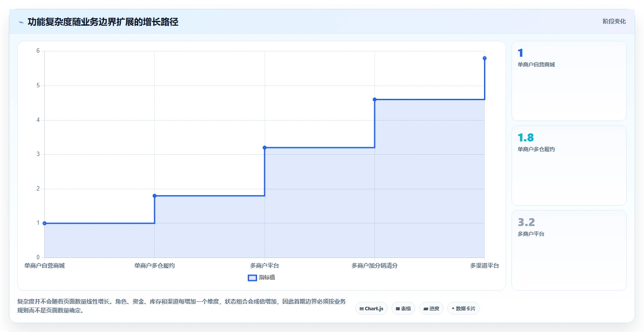Image resolution: width=644 pixels, height=332 pixels.
Task: Click the 阶段变化 label in the header
Action: click(x=614, y=21)
